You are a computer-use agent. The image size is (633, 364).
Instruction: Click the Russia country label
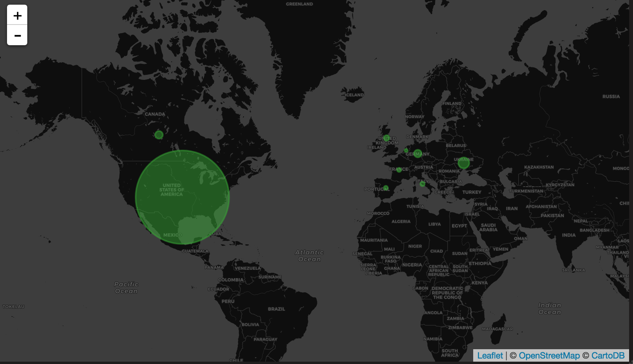coord(611,97)
